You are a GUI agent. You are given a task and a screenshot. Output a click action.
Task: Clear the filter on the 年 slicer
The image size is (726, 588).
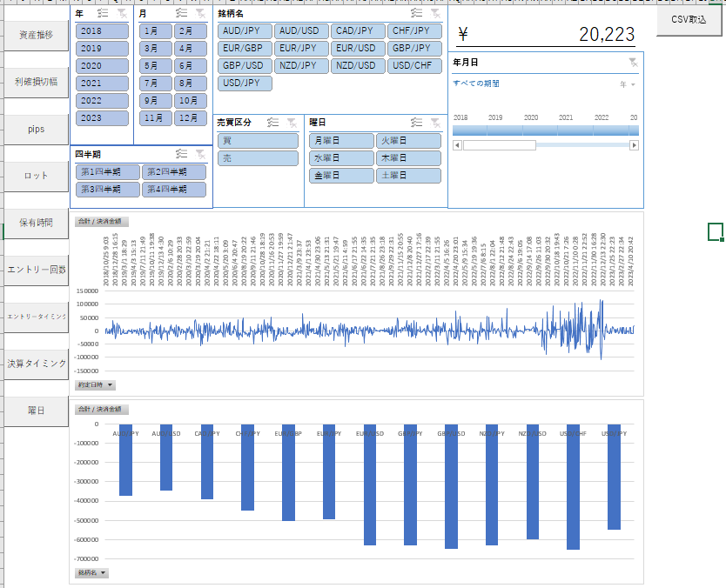pos(122,13)
